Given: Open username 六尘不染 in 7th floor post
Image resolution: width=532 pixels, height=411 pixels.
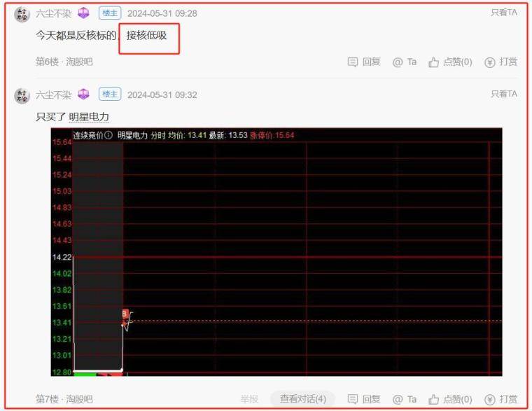Looking at the screenshot, I should [x=54, y=95].
